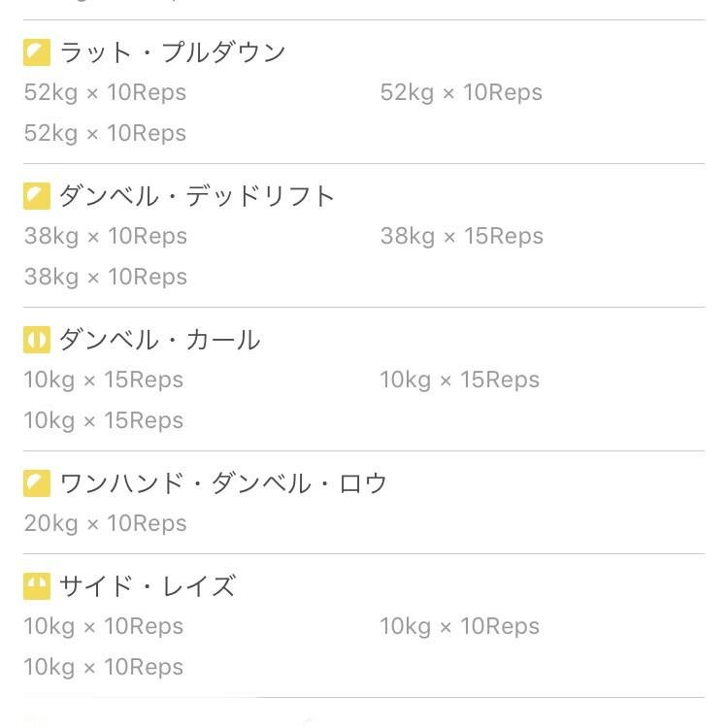Select the ダンベル・カール exercise title
728x728 pixels.
pos(160,340)
